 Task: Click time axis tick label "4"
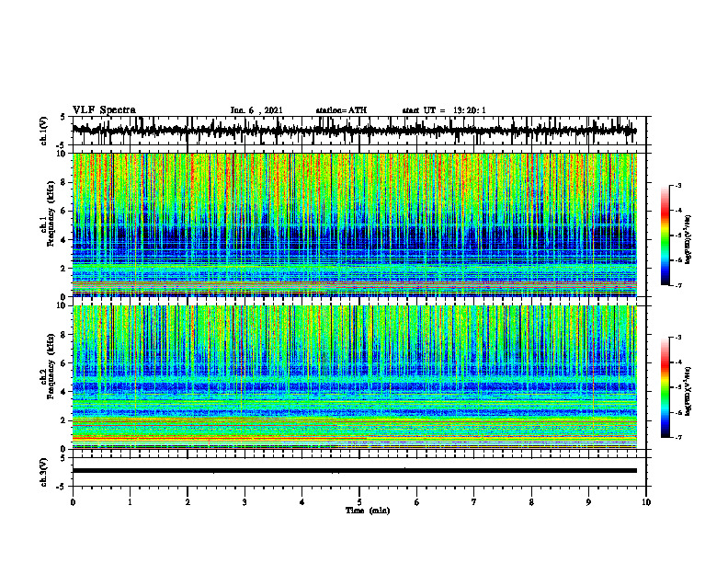coord(301,502)
